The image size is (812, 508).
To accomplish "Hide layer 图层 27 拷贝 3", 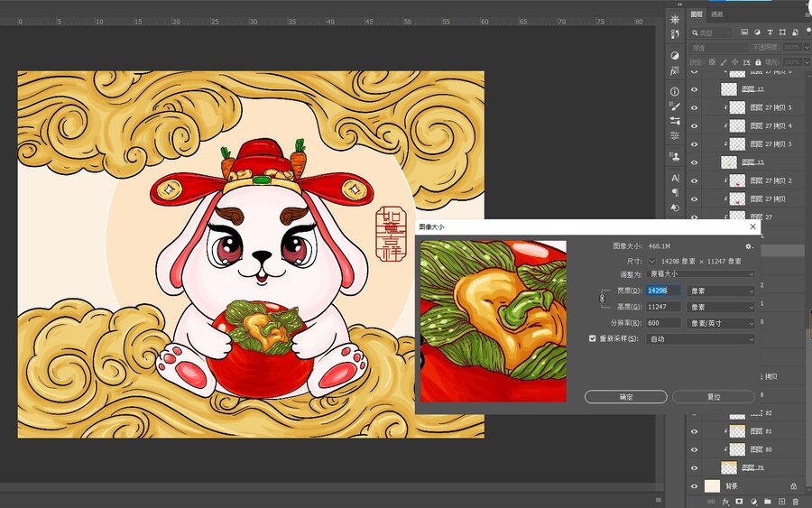I will click(x=694, y=144).
